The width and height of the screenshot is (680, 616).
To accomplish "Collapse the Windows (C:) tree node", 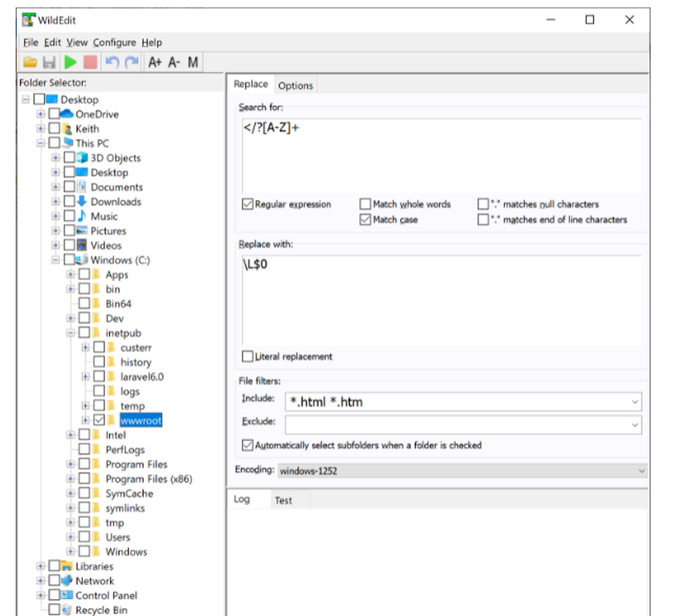I will tap(55, 260).
